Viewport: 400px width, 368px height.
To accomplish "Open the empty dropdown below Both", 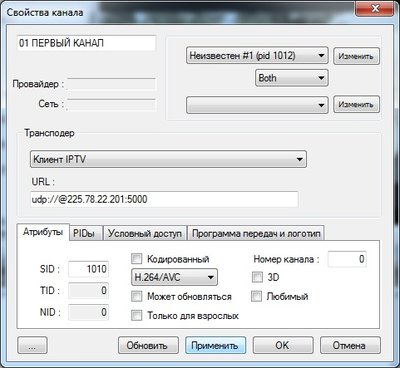I will (257, 105).
